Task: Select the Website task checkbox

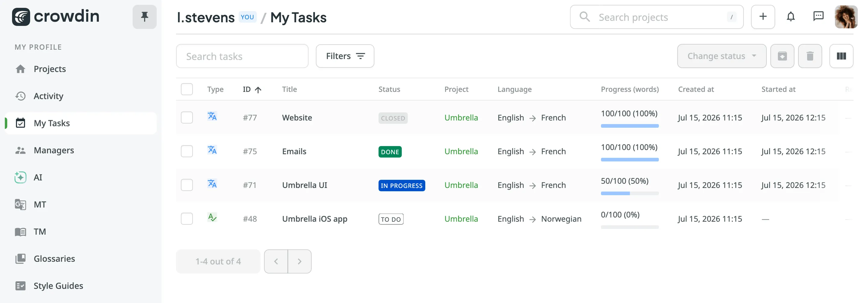Action: 187,117
